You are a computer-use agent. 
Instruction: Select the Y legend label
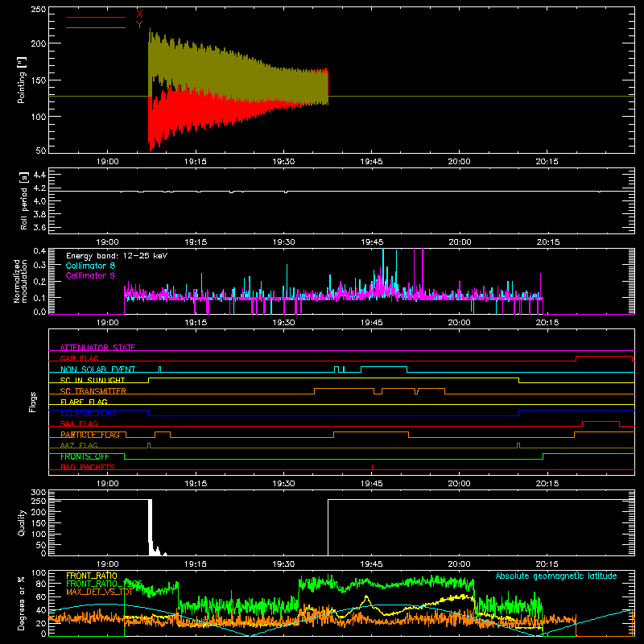[x=139, y=24]
